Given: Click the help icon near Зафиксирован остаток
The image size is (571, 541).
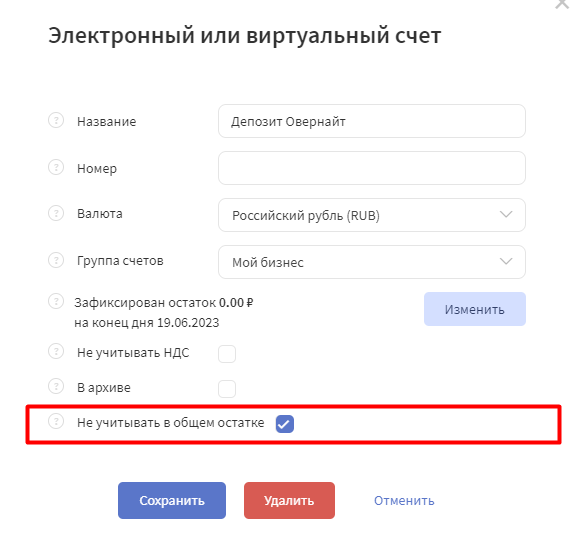Looking at the screenshot, I should point(56,301).
